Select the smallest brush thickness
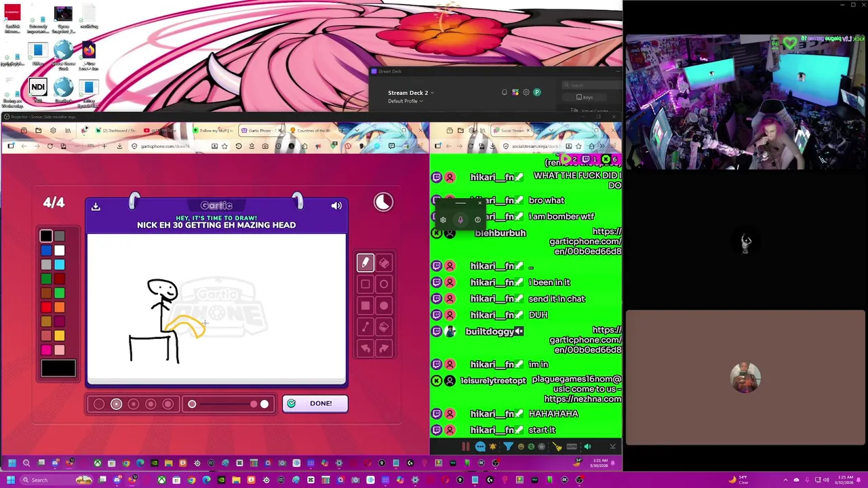Image resolution: width=868 pixels, height=488 pixels. [x=99, y=405]
